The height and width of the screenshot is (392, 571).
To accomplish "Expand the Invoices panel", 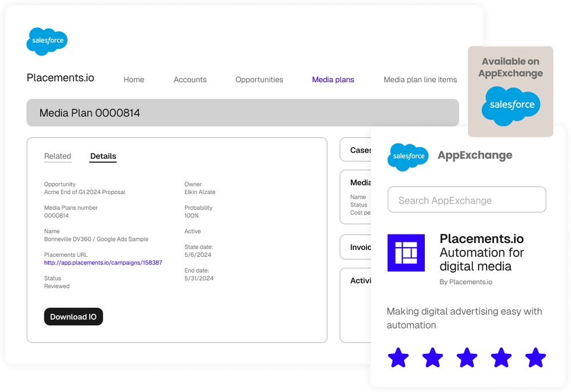I will click(x=359, y=247).
